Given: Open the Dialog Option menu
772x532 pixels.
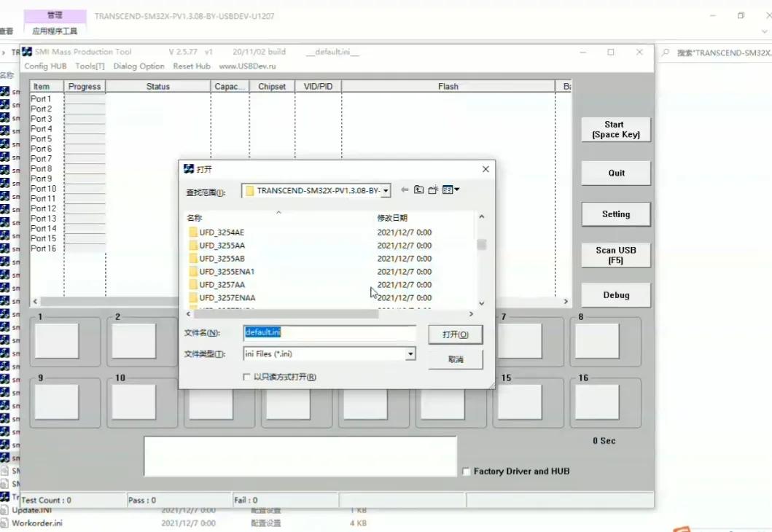Looking at the screenshot, I should point(139,66).
